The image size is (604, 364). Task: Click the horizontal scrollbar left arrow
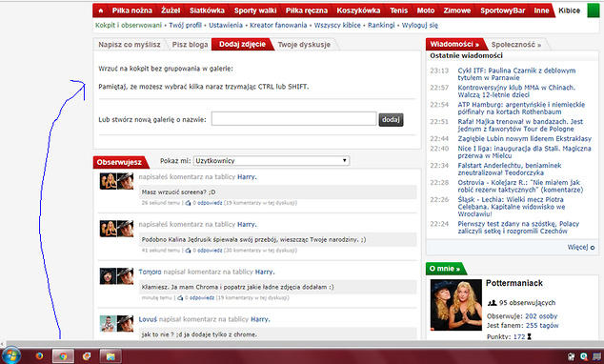(x=3, y=344)
